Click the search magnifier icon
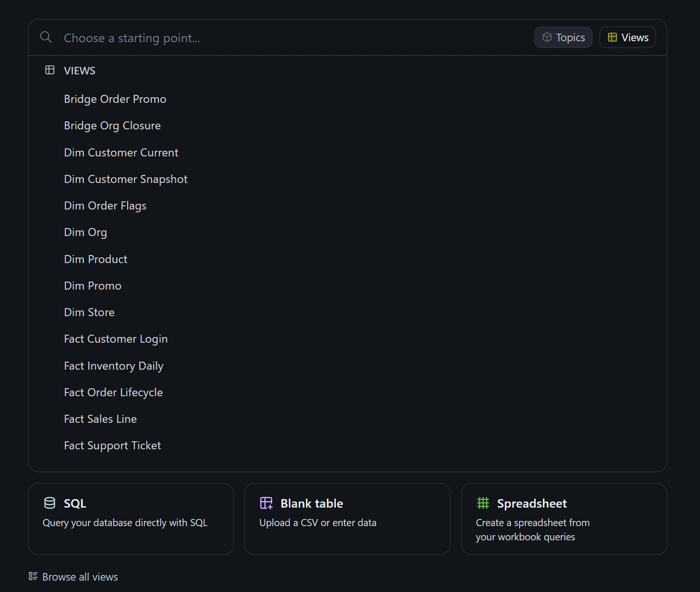The height and width of the screenshot is (592, 700). (46, 37)
